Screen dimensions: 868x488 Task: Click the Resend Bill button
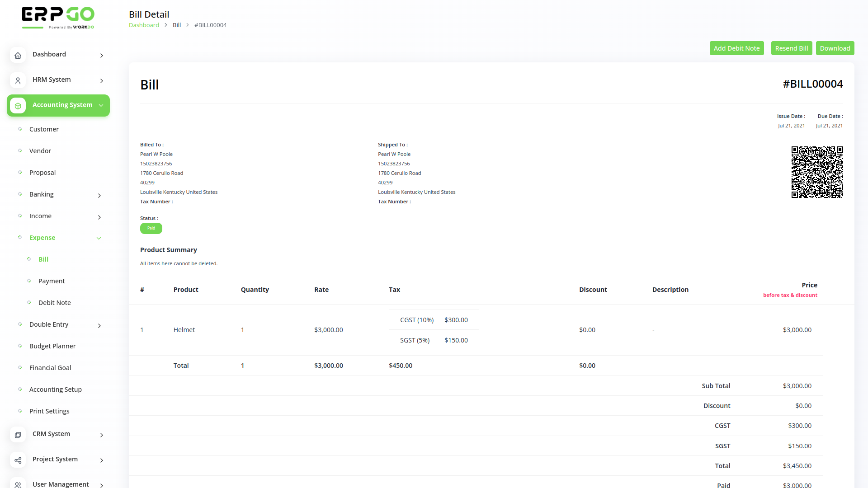[x=791, y=48]
